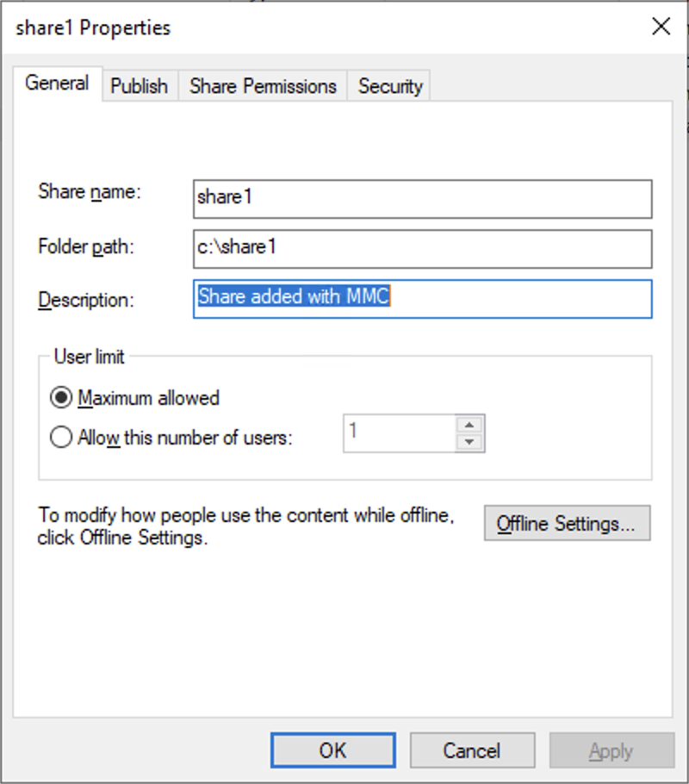Select the Maximum allowed radio button
Image resolution: width=689 pixels, height=784 pixels.
(61, 397)
